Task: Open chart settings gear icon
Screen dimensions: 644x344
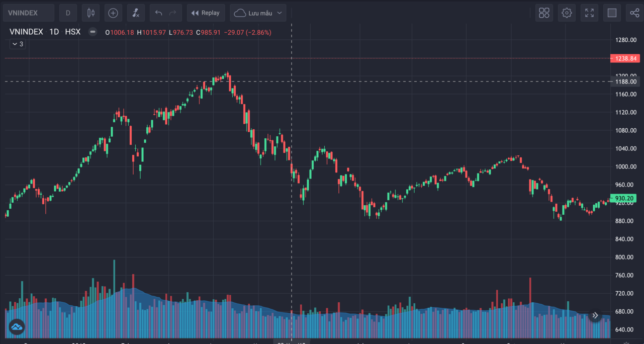Action: pos(567,13)
